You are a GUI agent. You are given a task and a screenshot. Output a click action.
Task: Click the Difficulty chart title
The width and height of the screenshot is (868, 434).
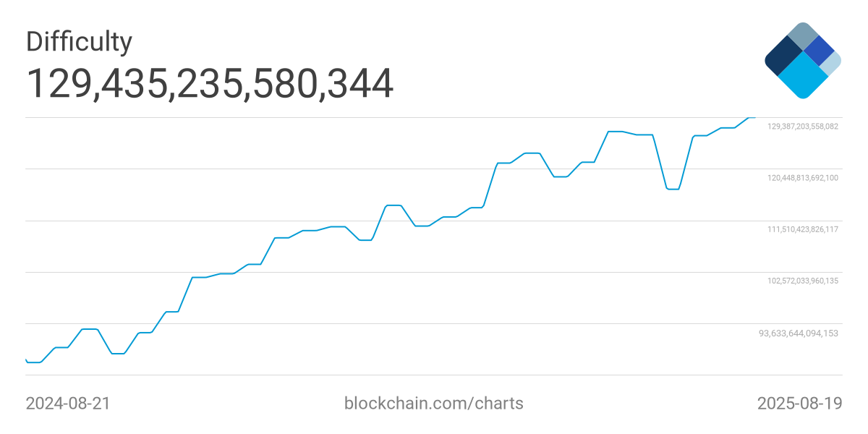point(79,41)
